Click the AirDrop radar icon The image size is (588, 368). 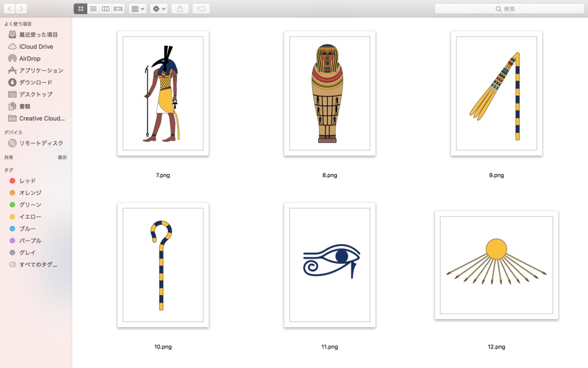tap(13, 59)
